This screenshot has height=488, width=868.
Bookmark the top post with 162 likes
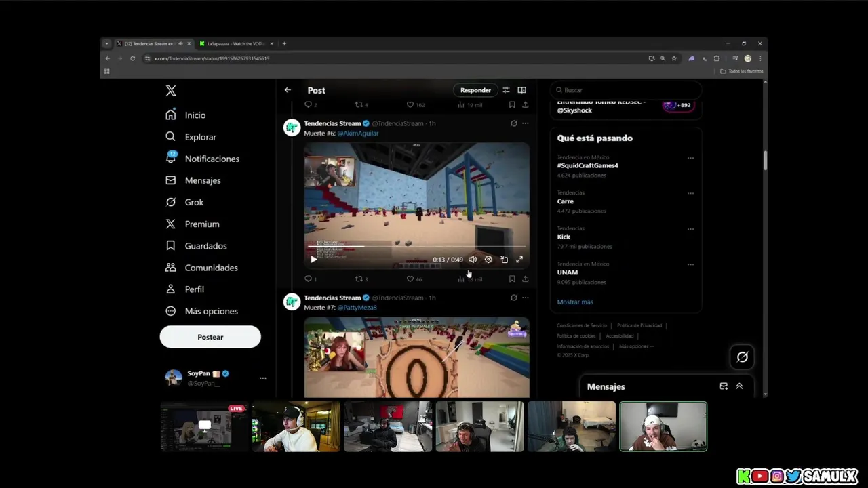(512, 105)
